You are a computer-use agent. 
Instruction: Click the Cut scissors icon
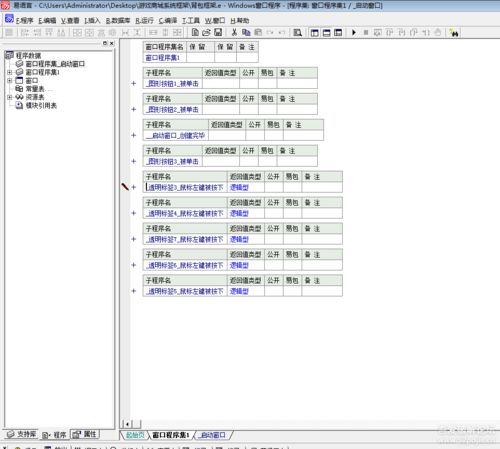click(234, 32)
